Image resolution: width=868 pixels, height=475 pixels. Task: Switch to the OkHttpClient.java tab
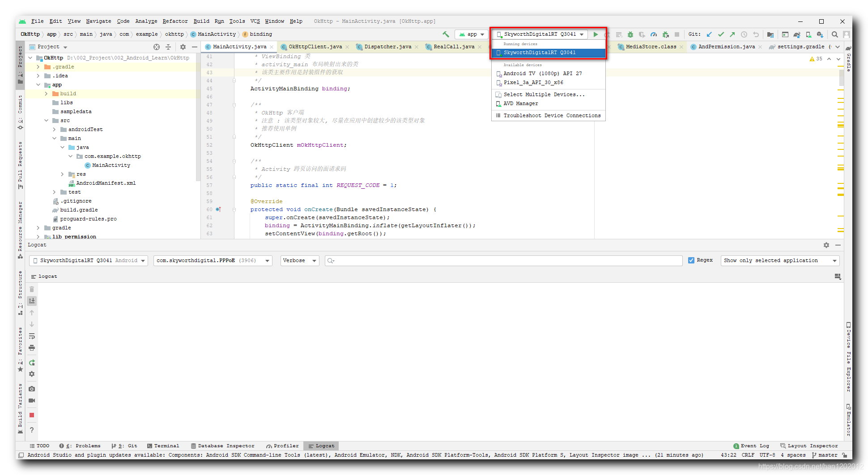[315, 47]
